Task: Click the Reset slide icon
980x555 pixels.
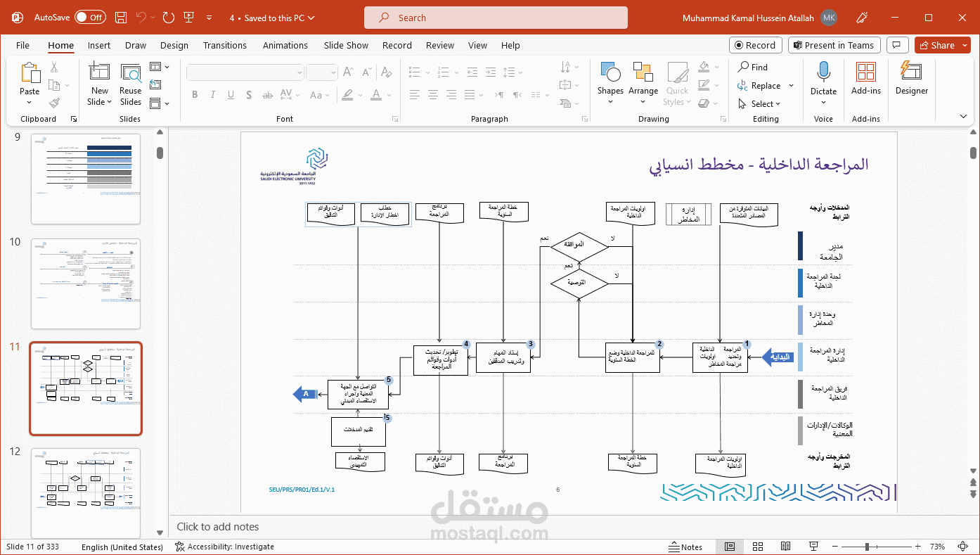Action: (x=156, y=85)
